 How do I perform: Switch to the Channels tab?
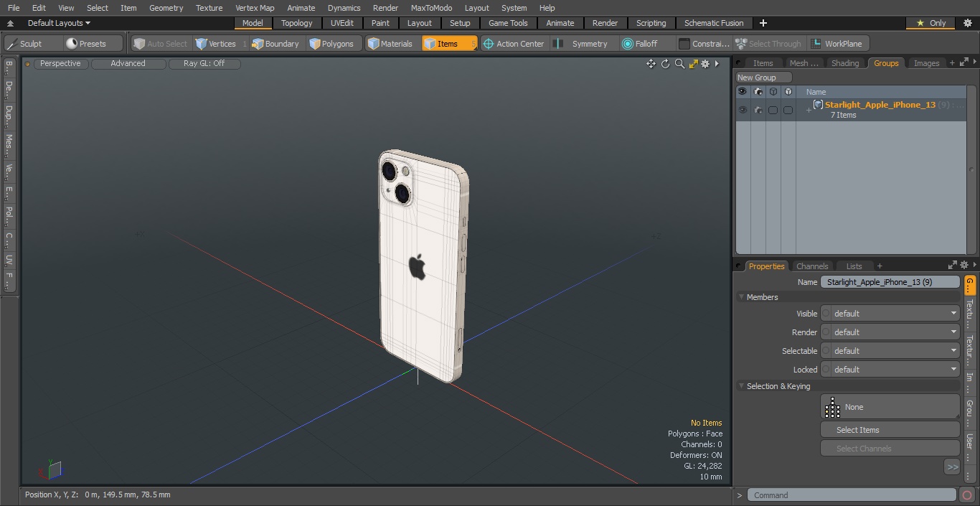[x=812, y=266]
